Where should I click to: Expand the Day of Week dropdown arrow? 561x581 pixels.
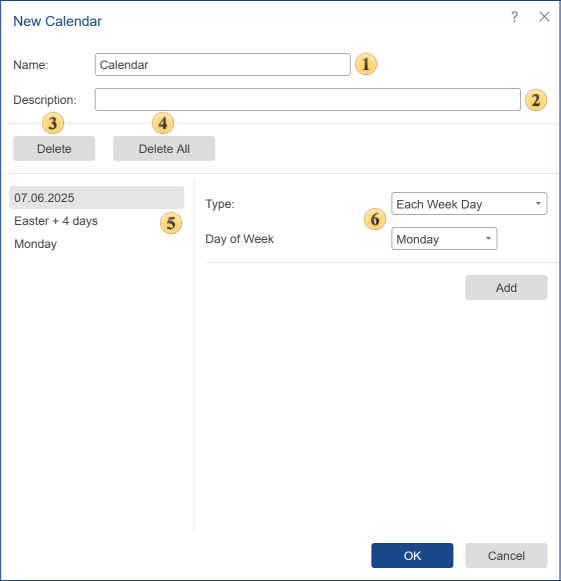(x=488, y=238)
